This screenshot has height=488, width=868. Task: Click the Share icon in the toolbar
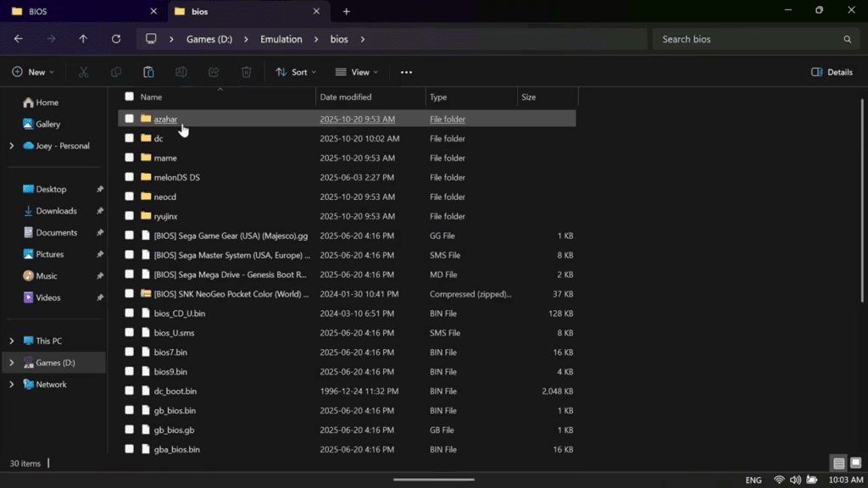pyautogui.click(x=213, y=72)
